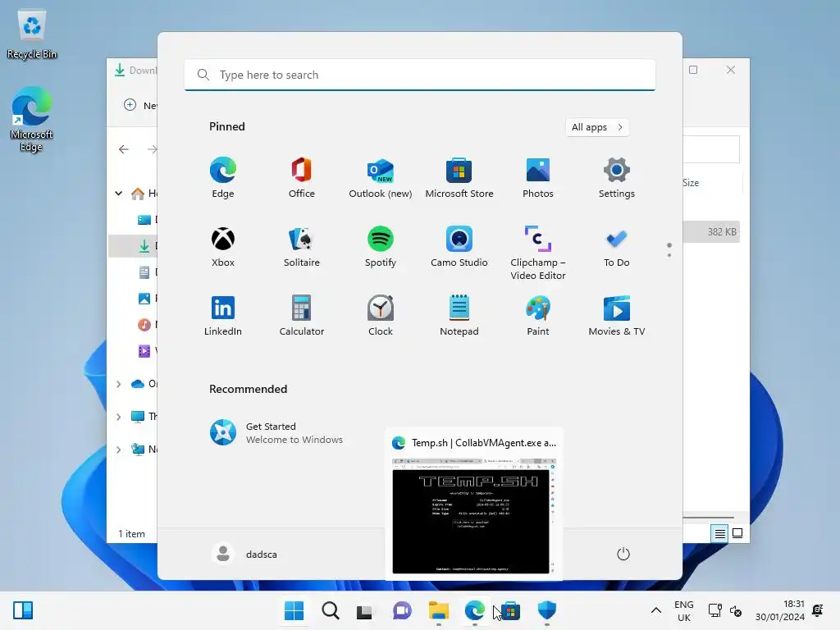Launch Office from pinned apps
Image resolution: width=840 pixels, height=630 pixels.
[302, 178]
